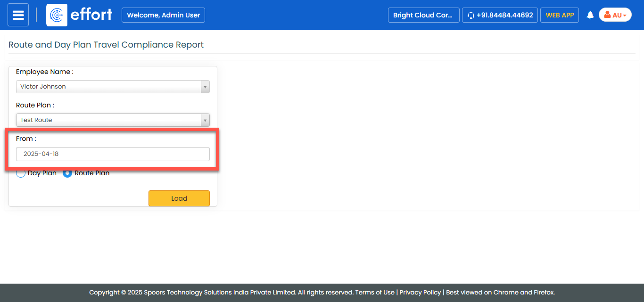Click the WEB APP button

(x=559, y=15)
